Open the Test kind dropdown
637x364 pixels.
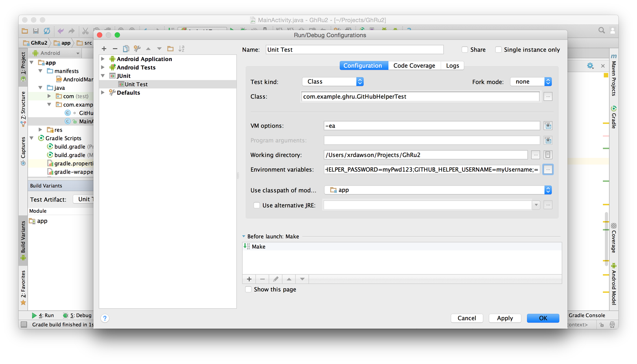pyautogui.click(x=333, y=82)
